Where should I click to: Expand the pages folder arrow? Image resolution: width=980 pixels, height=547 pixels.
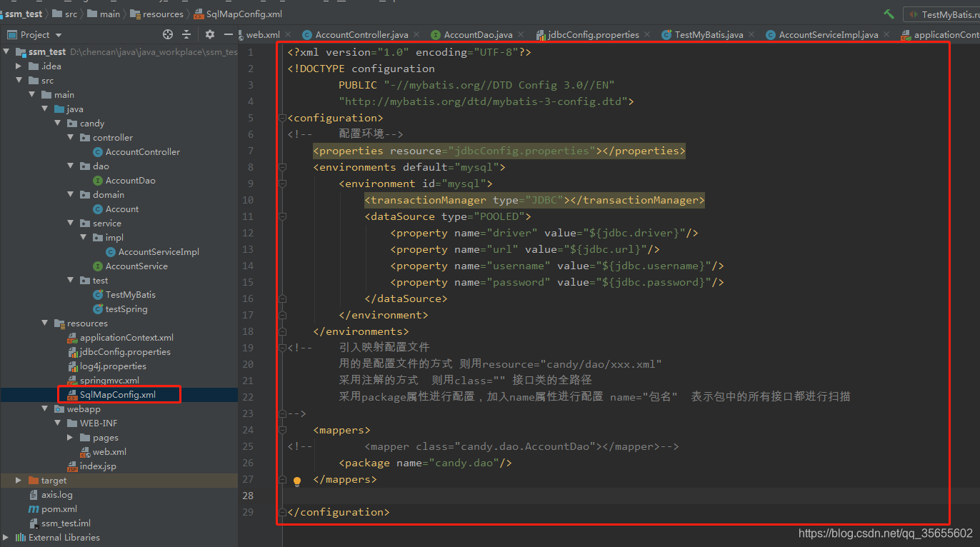[x=70, y=438]
